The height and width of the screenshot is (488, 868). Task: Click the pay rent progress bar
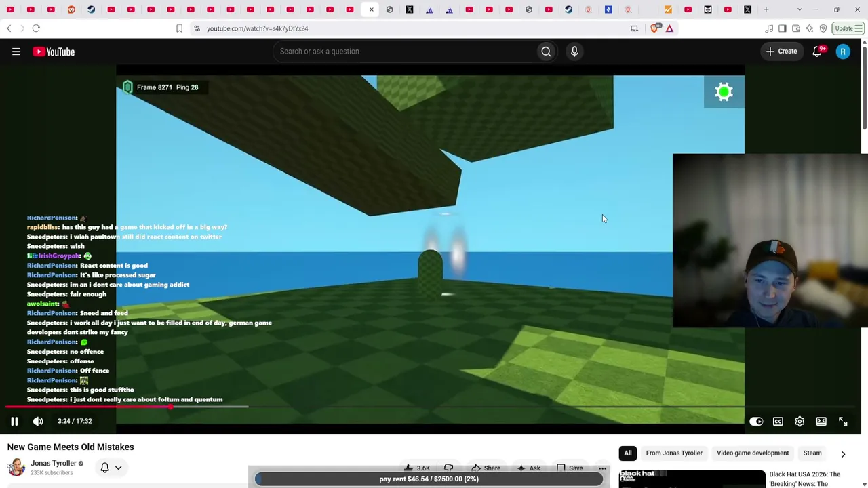429,479
